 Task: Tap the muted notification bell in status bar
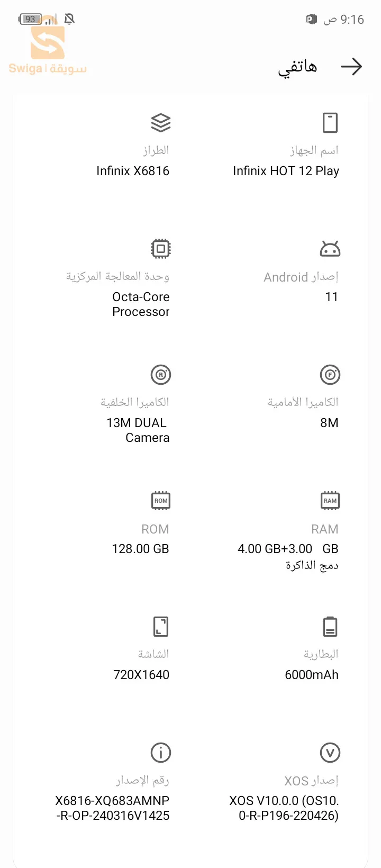[69, 19]
